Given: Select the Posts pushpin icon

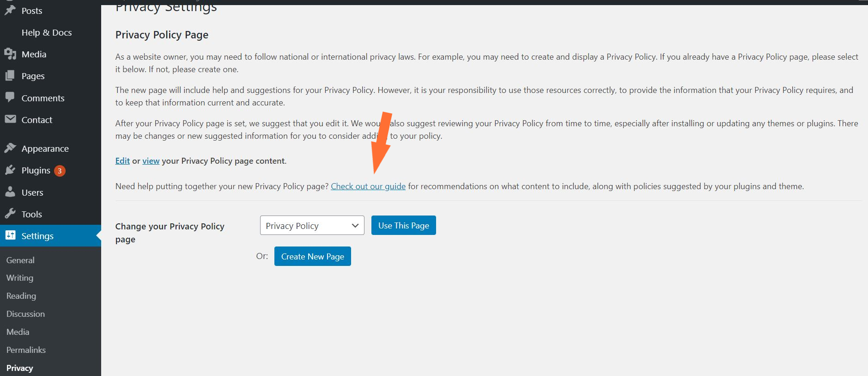Looking at the screenshot, I should coord(10,10).
